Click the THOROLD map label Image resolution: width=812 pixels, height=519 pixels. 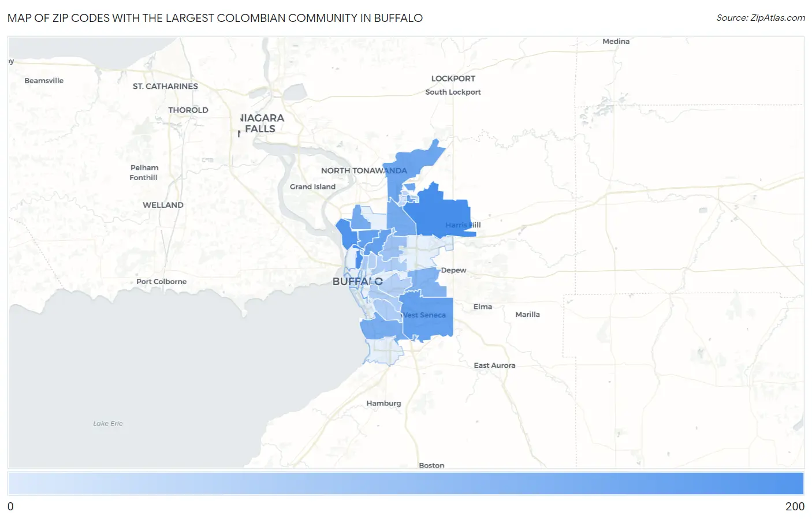click(188, 110)
